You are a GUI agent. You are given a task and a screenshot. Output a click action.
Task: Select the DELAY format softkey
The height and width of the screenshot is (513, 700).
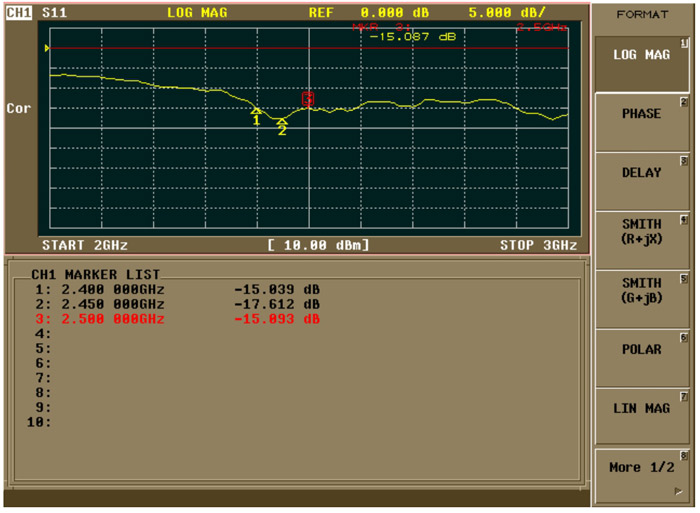(642, 181)
